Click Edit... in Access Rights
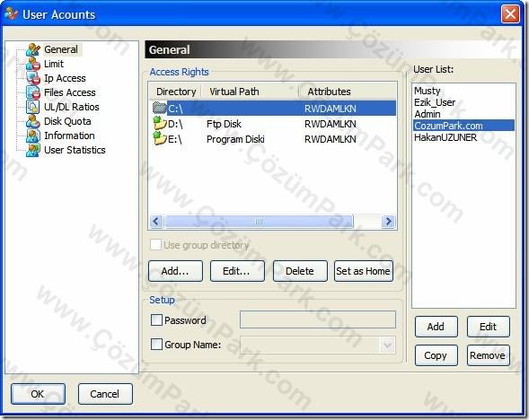This screenshot has height=420, width=529. pyautogui.click(x=237, y=271)
